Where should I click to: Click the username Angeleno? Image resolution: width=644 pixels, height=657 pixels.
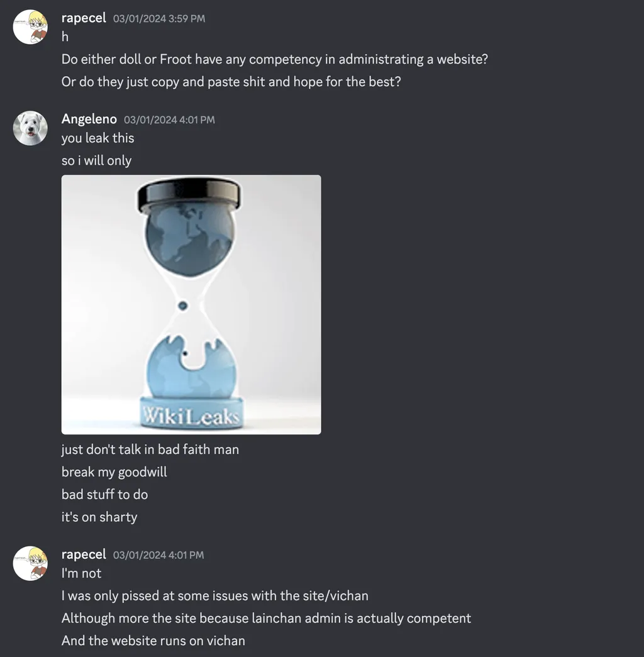(x=89, y=119)
